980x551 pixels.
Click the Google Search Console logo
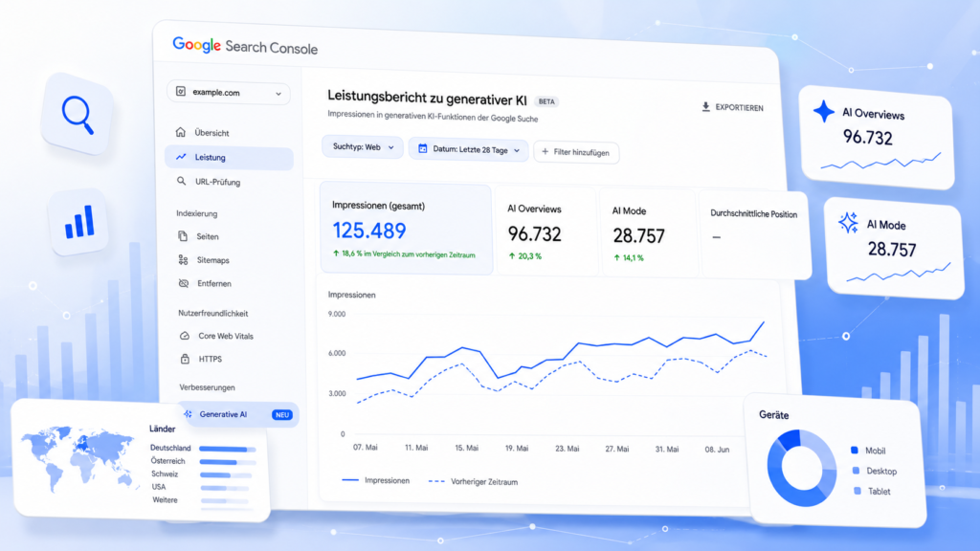pyautogui.click(x=245, y=46)
